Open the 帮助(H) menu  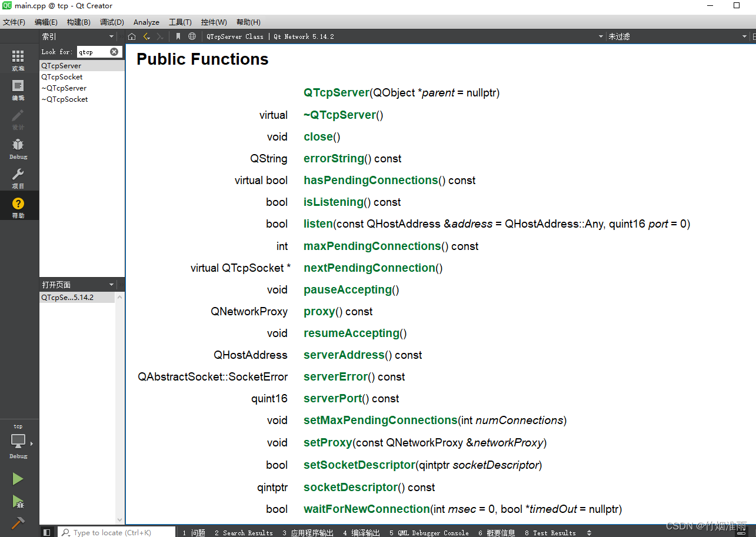(248, 22)
